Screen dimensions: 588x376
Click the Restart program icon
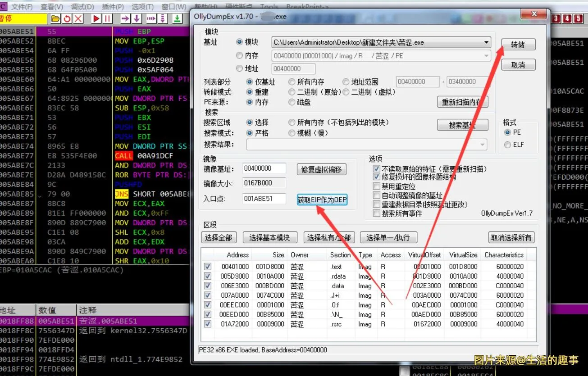(67, 18)
